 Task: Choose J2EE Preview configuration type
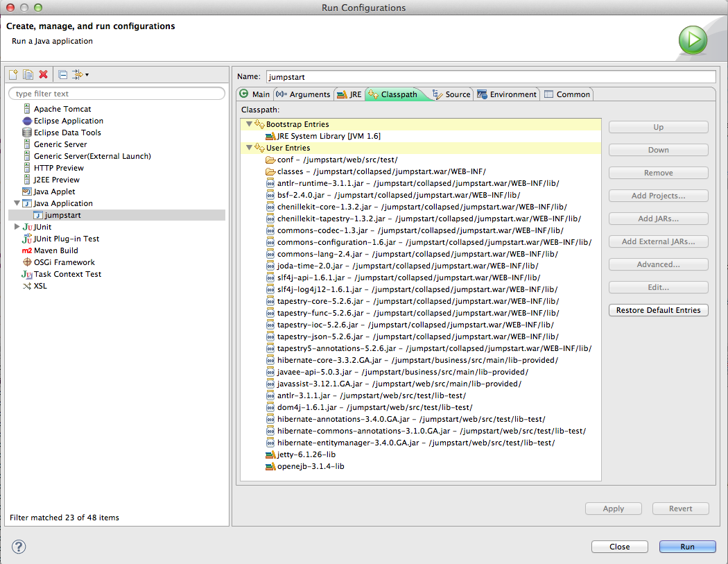57,180
